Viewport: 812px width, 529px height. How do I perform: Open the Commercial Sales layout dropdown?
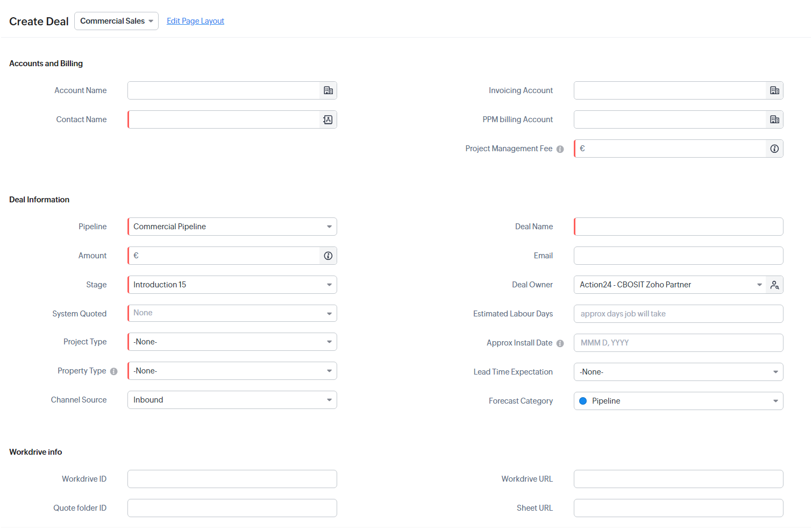116,21
